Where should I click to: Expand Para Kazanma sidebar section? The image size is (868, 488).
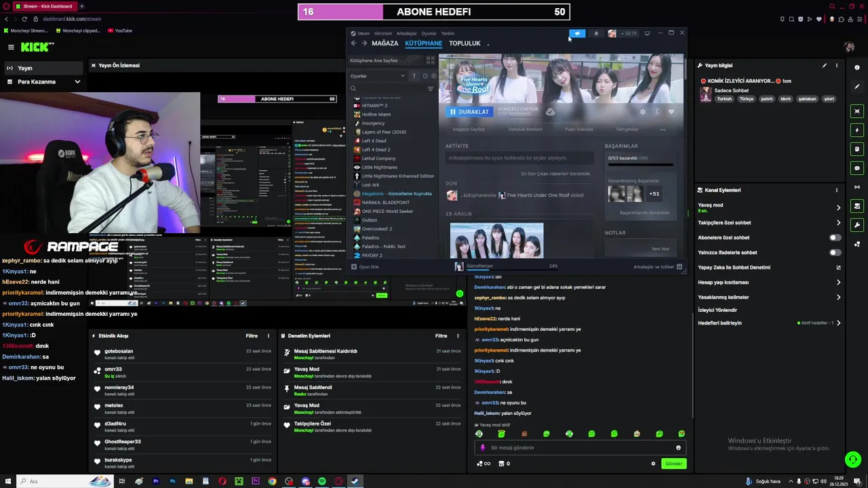point(77,82)
